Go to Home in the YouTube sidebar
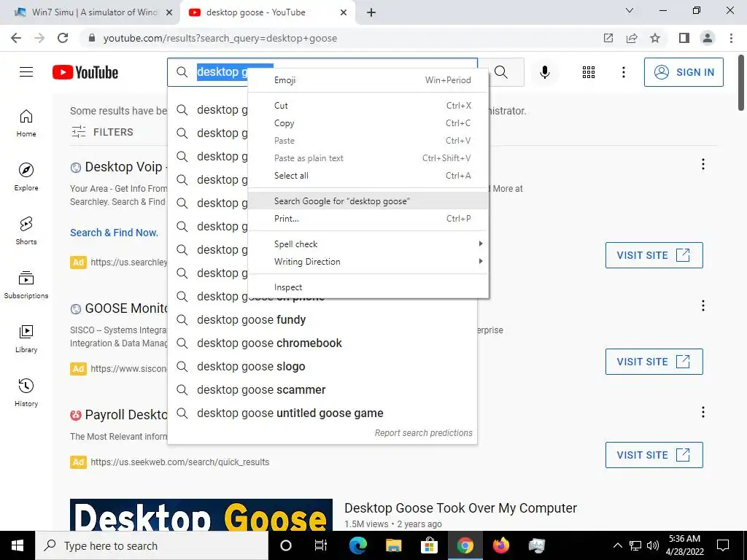The height and width of the screenshot is (560, 747). (x=26, y=123)
